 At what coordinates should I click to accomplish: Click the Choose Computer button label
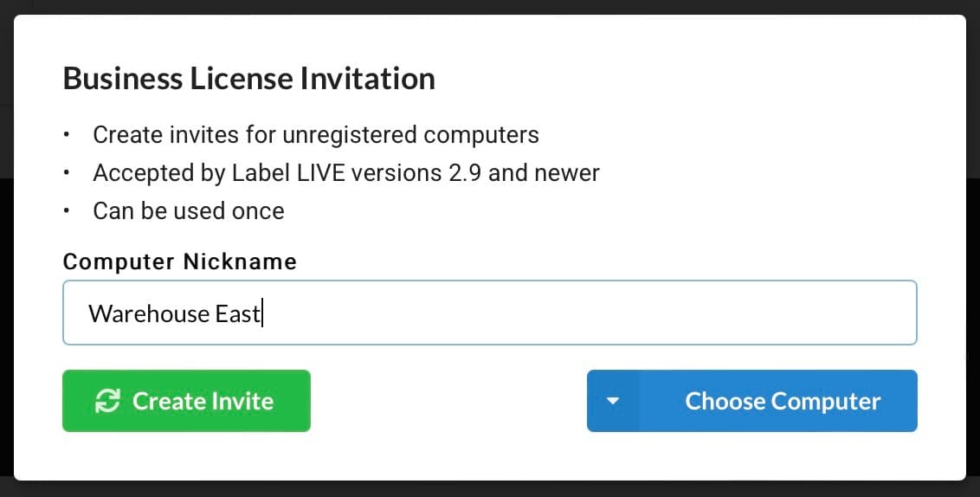[783, 401]
